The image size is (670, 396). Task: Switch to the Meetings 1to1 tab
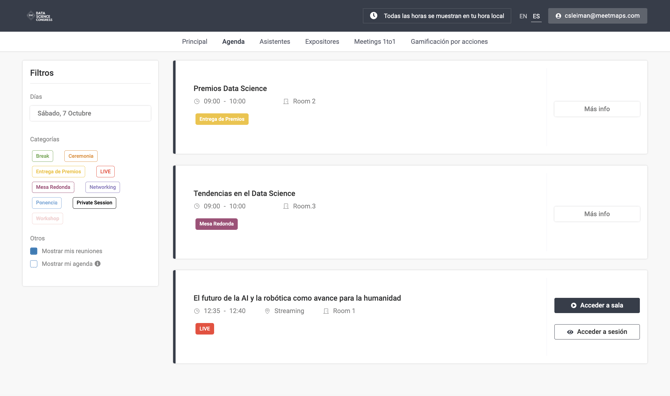pos(375,41)
